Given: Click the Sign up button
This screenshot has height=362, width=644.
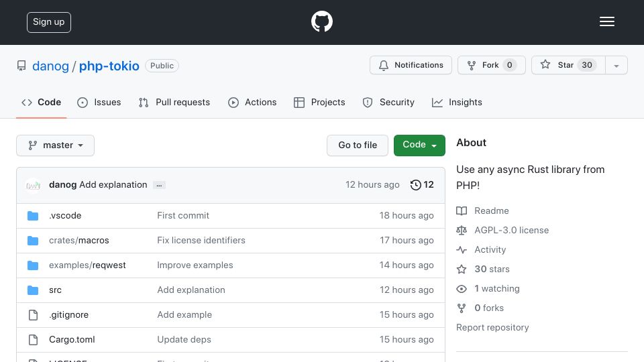Looking at the screenshot, I should [49, 22].
